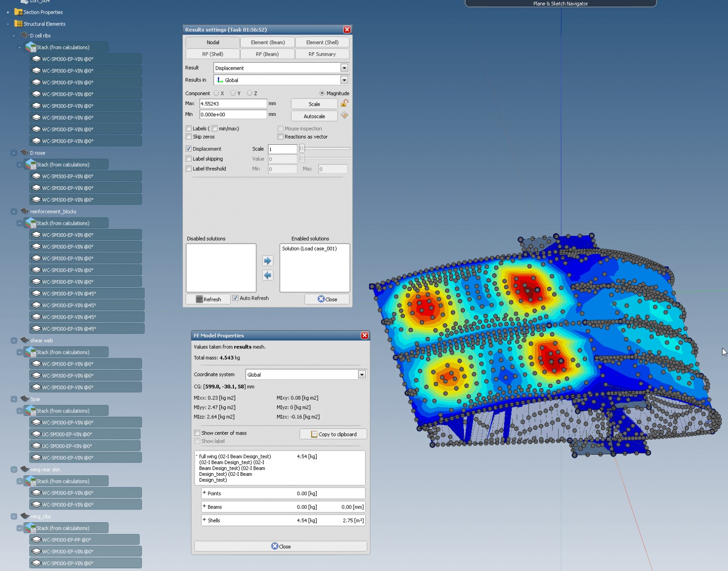
Task: Click the displacement Scale slider handle
Action: tap(302, 148)
